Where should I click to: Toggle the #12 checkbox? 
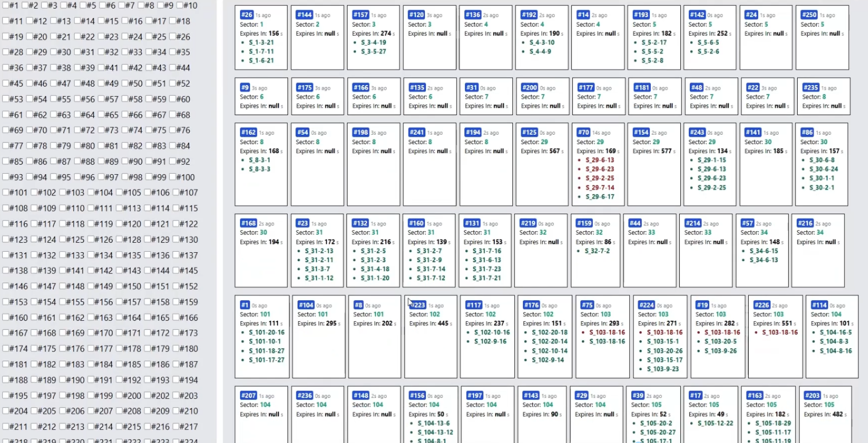(x=29, y=21)
